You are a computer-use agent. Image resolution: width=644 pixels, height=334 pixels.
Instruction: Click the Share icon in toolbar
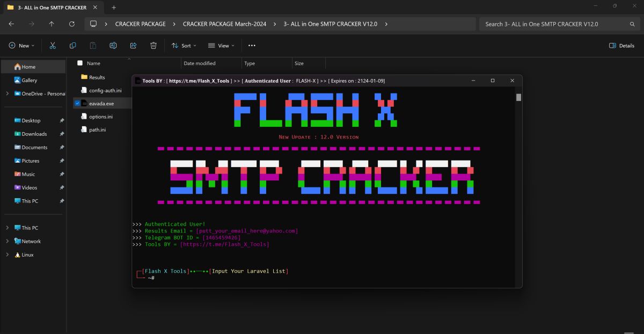point(134,46)
